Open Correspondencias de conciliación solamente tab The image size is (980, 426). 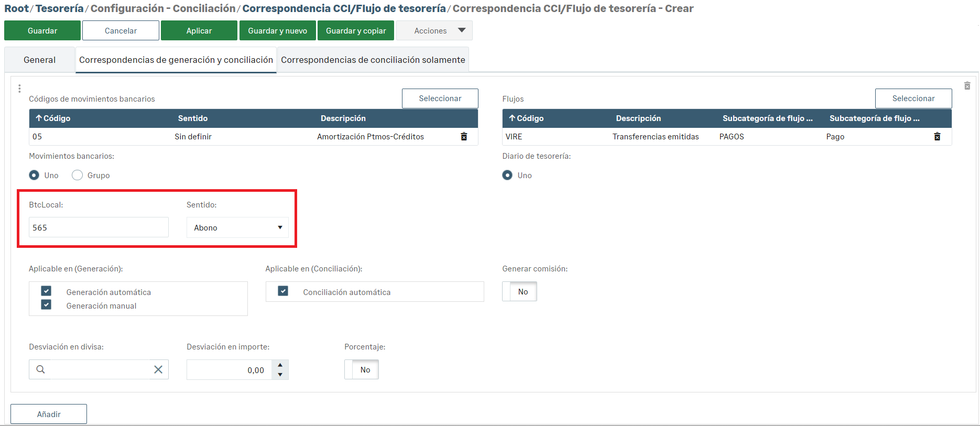[x=373, y=60]
